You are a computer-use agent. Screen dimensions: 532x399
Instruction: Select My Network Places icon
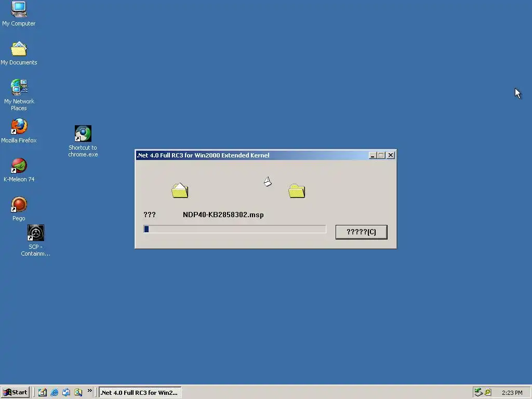tap(19, 95)
